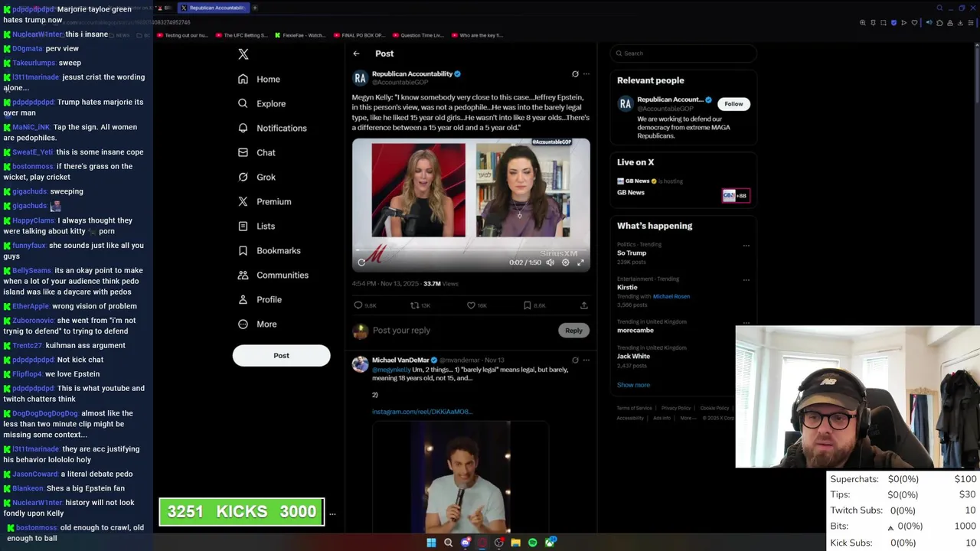Click Republican Accountability avatar on post

coord(360,79)
